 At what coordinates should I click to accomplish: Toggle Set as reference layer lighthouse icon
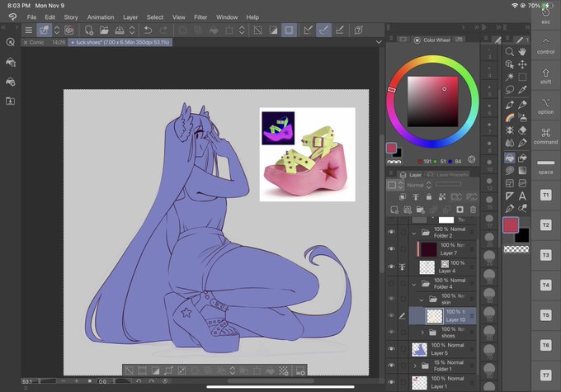pyautogui.click(x=415, y=197)
